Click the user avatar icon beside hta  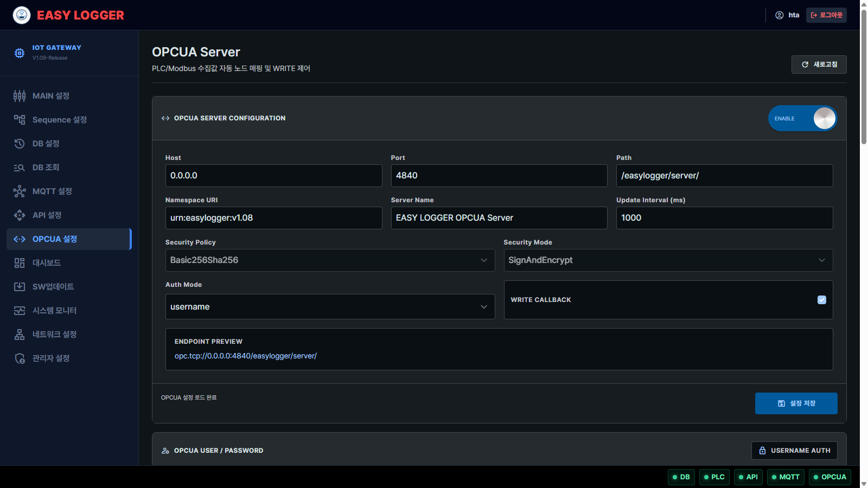click(780, 15)
